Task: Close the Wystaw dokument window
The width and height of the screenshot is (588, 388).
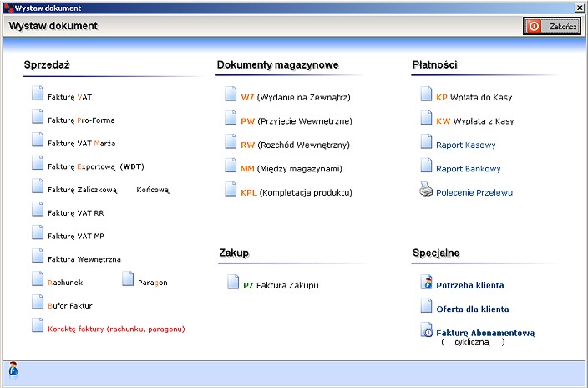Action: [580, 8]
